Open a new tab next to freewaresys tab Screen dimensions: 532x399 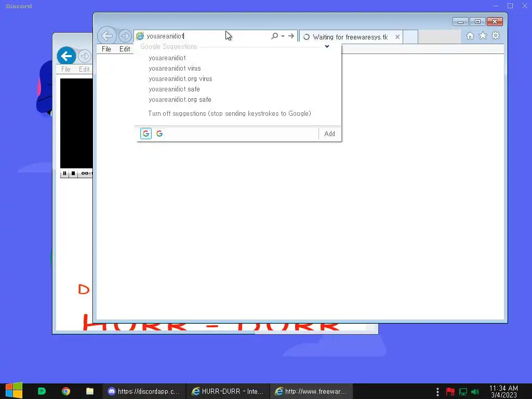410,37
